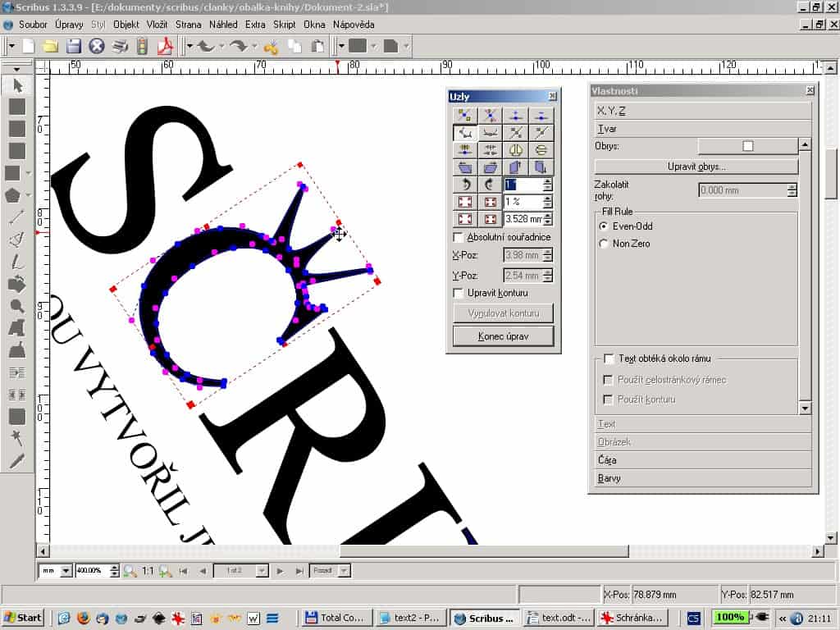The image size is (840, 630).
Task: Expand the Barvy section in Vlastnosti
Action: [x=703, y=478]
